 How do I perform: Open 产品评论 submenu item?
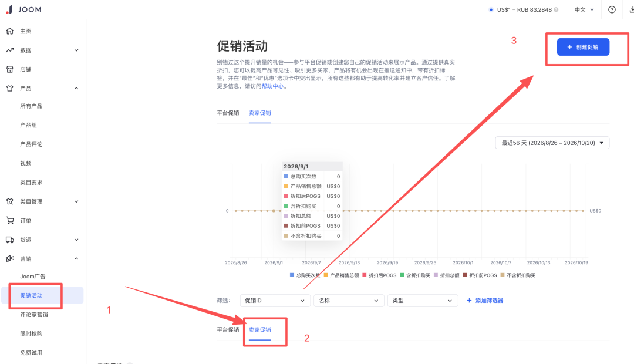(31, 144)
